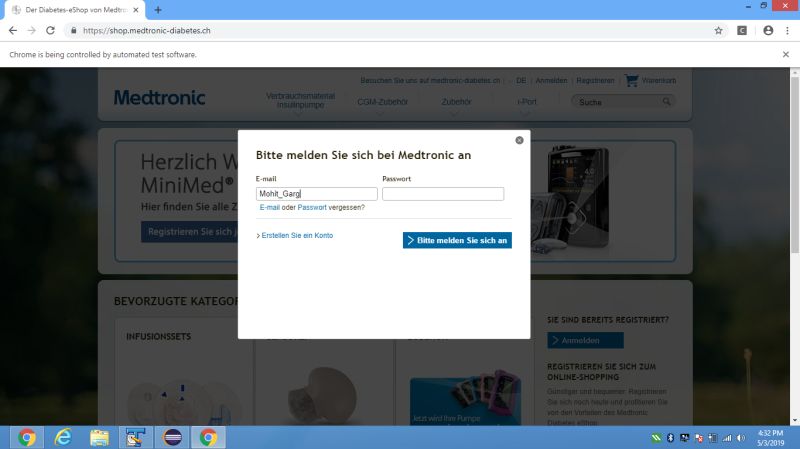Screen dimensions: 800x449
Task: Visit the 'Besuchen Sie uns auf medtronic-diabetes.ch' link
Action: (x=430, y=81)
